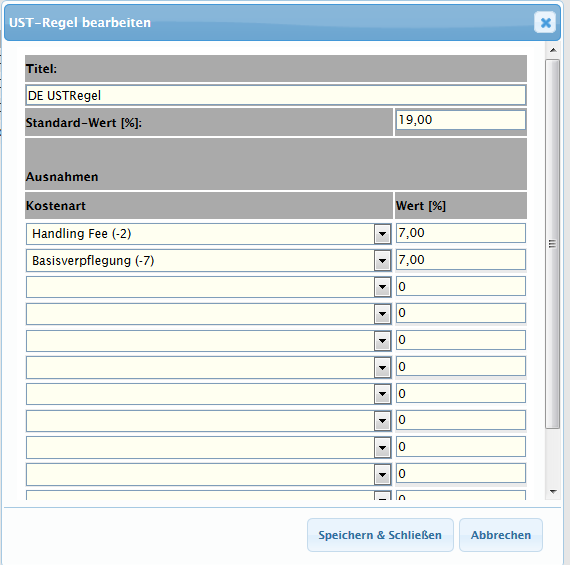Image resolution: width=570 pixels, height=565 pixels.
Task: Click the scrollbar down arrow
Action: point(553,492)
